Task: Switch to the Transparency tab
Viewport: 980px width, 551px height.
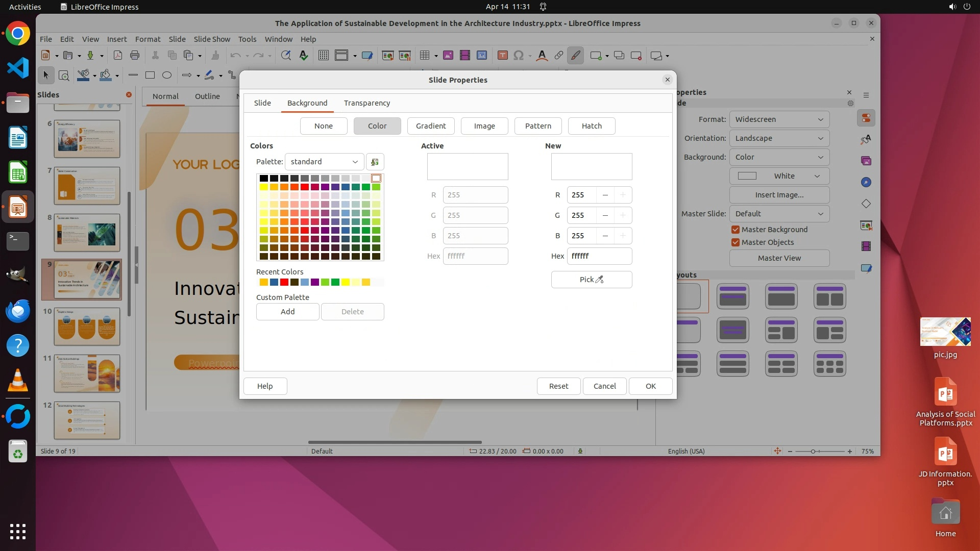Action: 366,103
